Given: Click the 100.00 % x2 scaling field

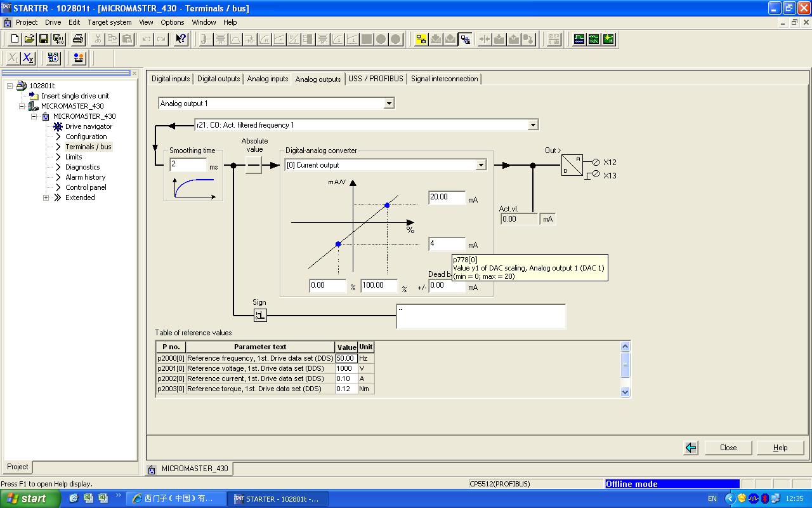Looking at the screenshot, I should 379,286.
